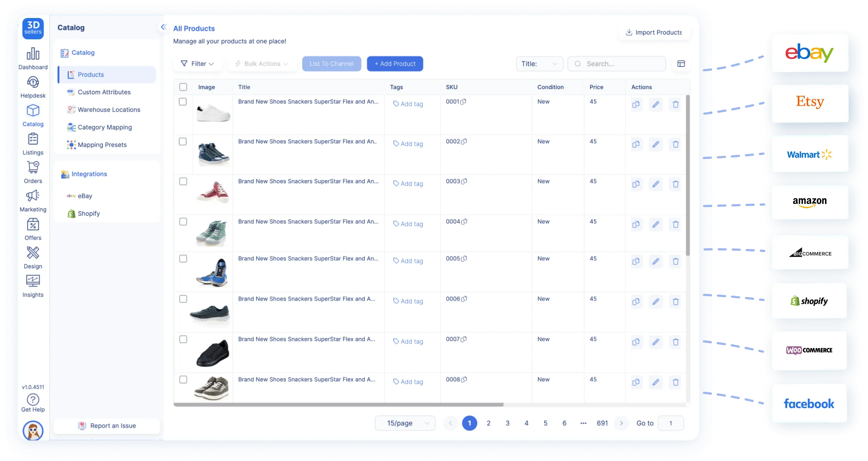This screenshot has height=461, width=868.
Task: Open the white sneaker thumbnail of SKU 0001
Action: point(213,113)
